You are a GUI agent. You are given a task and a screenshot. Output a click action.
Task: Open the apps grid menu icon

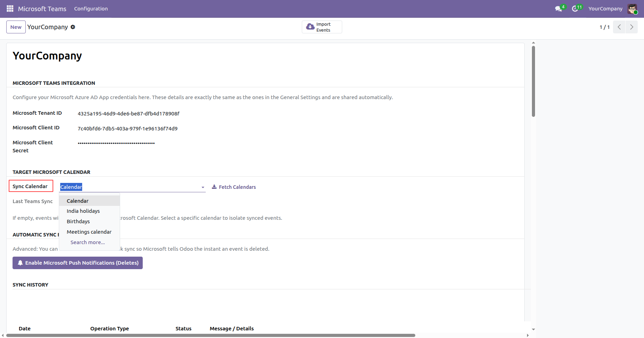point(10,9)
